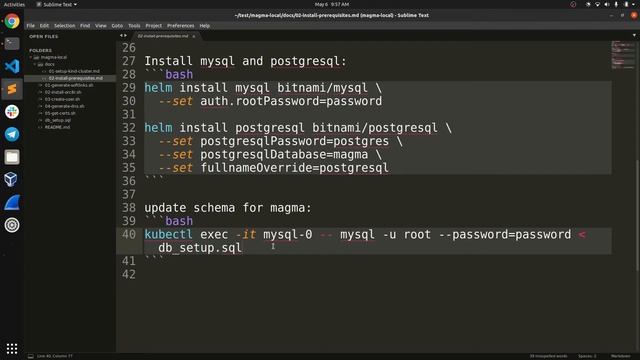640x360 pixels.
Task: Open 05-get-certs.sh file
Action: (x=60, y=113)
